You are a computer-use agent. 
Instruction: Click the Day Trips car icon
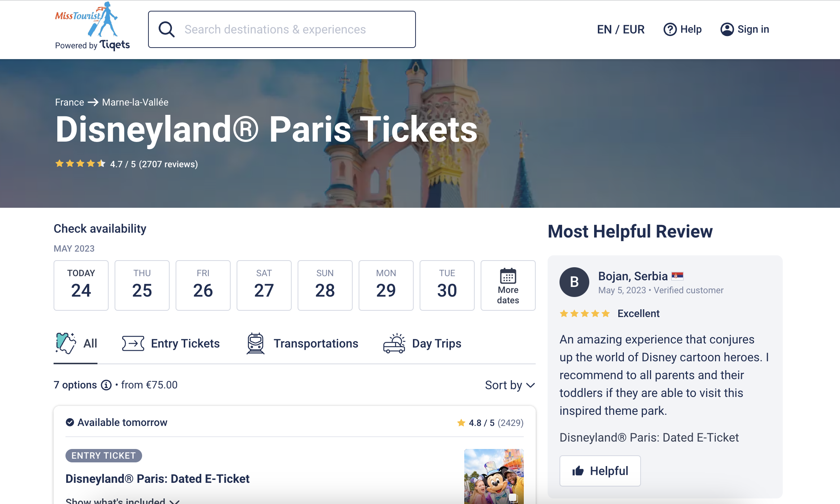(x=394, y=343)
